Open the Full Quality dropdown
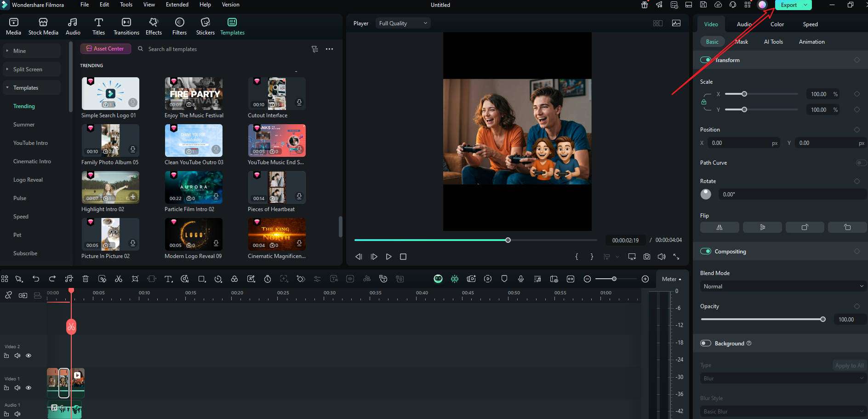868x419 pixels. click(x=403, y=23)
